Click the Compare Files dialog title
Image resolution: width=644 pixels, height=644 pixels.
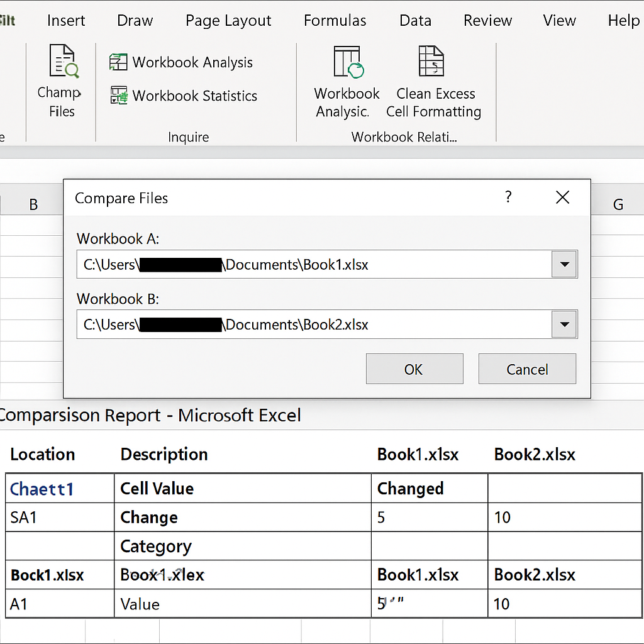121,198
